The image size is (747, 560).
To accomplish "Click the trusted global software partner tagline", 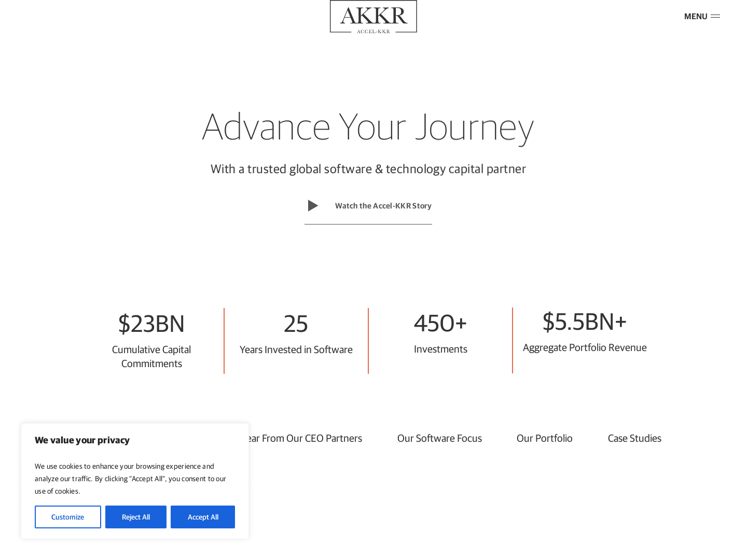I will coord(368,169).
